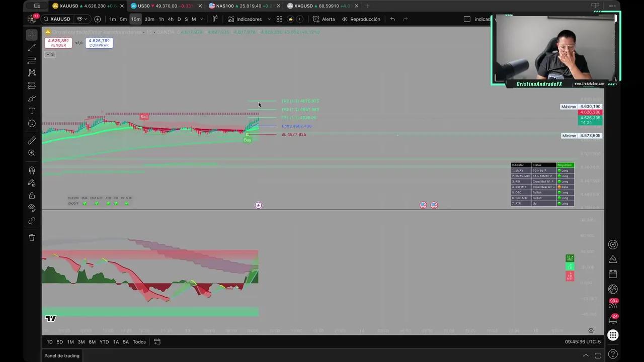Open the help center question icon
This screenshot has height=362, width=644.
pyautogui.click(x=613, y=354)
